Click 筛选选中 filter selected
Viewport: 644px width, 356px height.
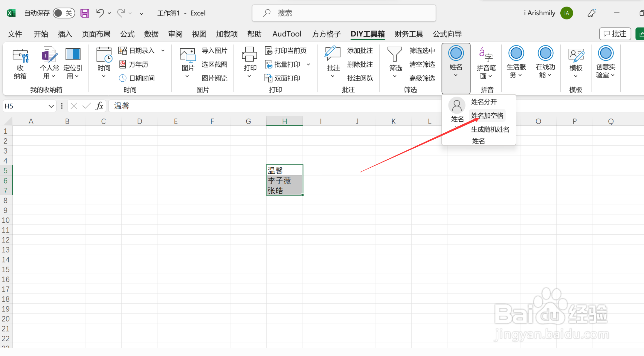point(422,51)
